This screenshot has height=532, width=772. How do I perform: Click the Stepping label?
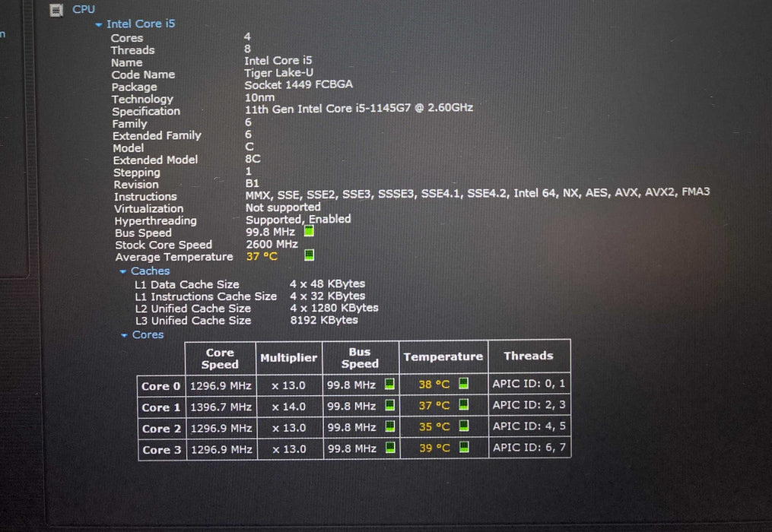(137, 173)
